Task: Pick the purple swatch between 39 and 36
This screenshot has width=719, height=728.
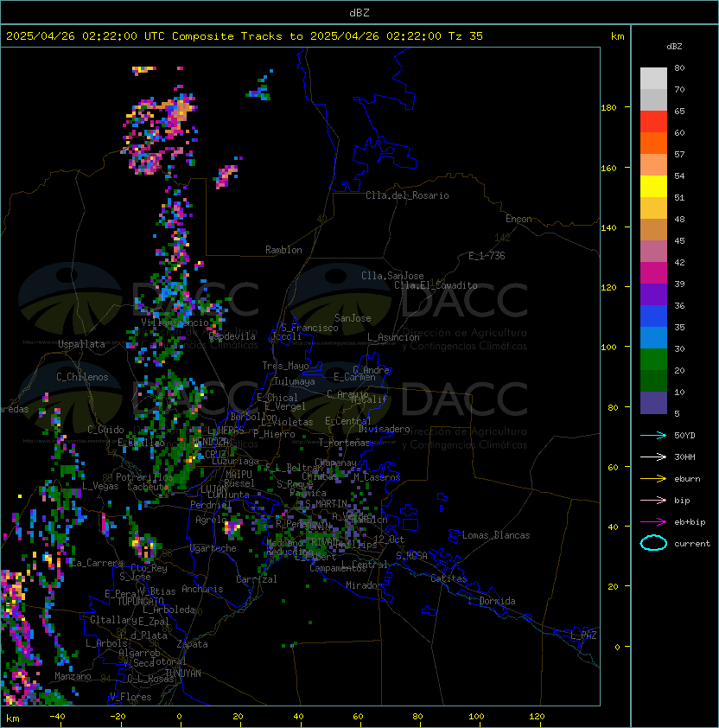Action: point(653,294)
